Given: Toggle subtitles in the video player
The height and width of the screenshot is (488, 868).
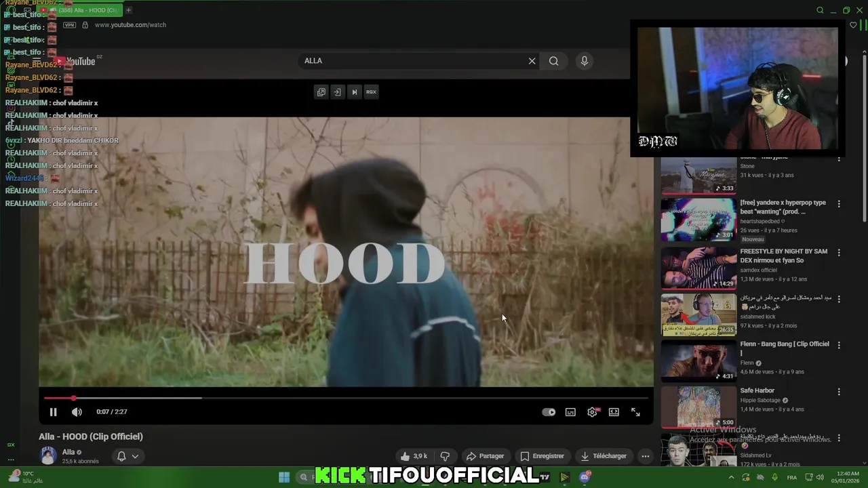Looking at the screenshot, I should point(570,412).
